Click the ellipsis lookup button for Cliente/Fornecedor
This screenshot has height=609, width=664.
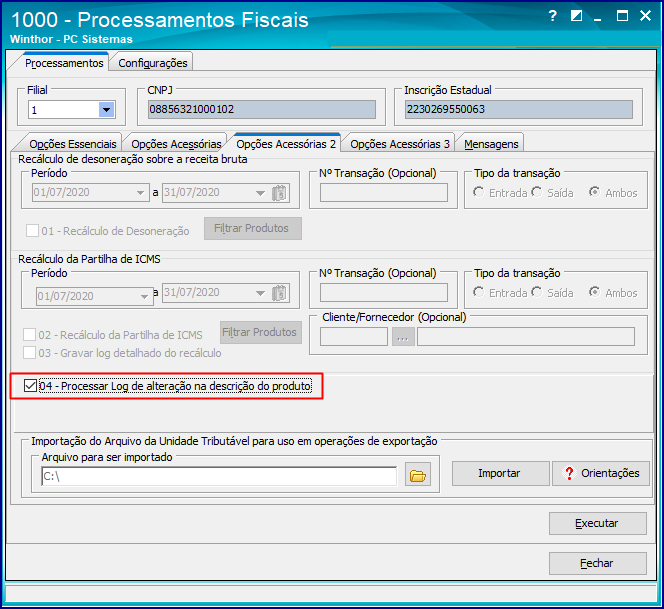coord(403,337)
